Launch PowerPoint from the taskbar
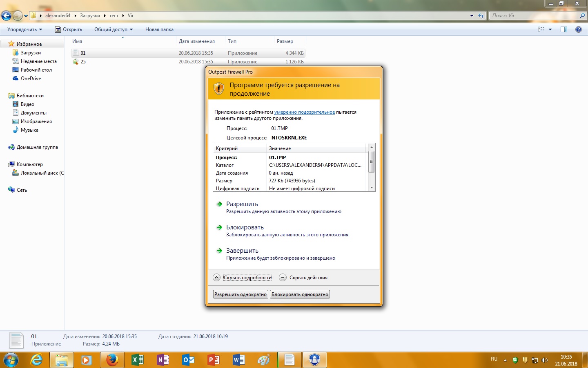This screenshot has width=588, height=368. (x=214, y=360)
